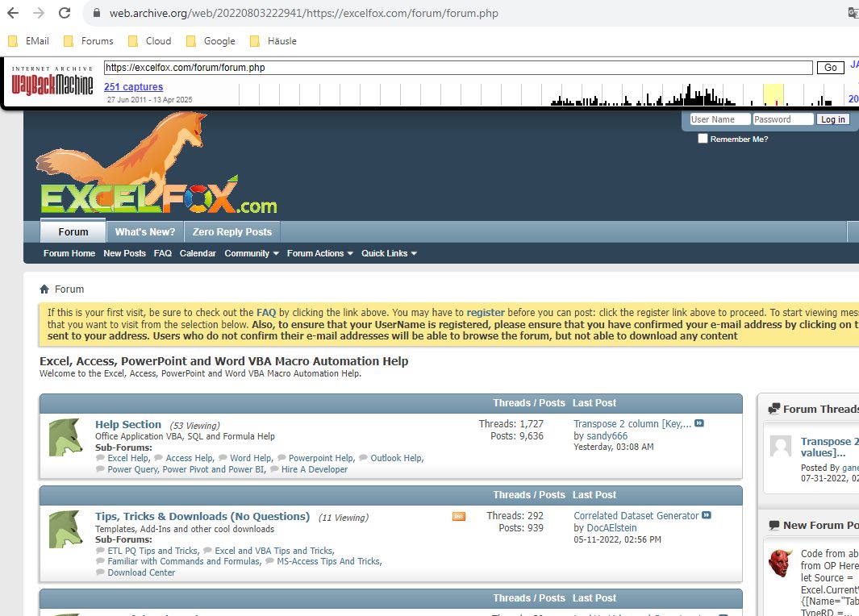Open MS-Access Tips And Tricks sub-forum
Screen dimensions: 859x616
tap(328, 561)
